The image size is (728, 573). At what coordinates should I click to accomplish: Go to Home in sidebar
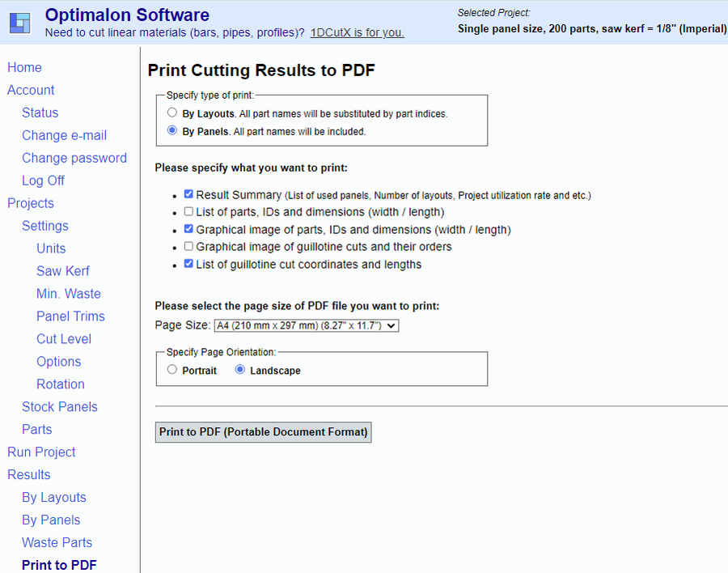(24, 67)
